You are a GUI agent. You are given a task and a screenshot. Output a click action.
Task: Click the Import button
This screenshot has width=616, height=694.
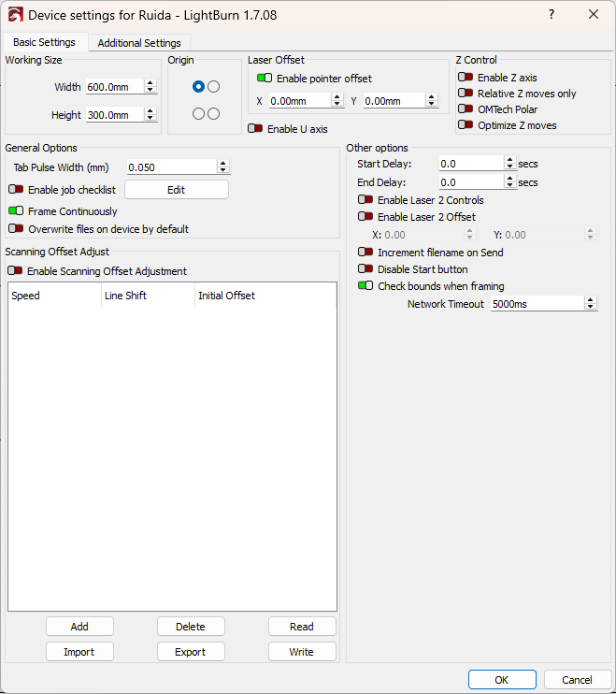point(79,652)
